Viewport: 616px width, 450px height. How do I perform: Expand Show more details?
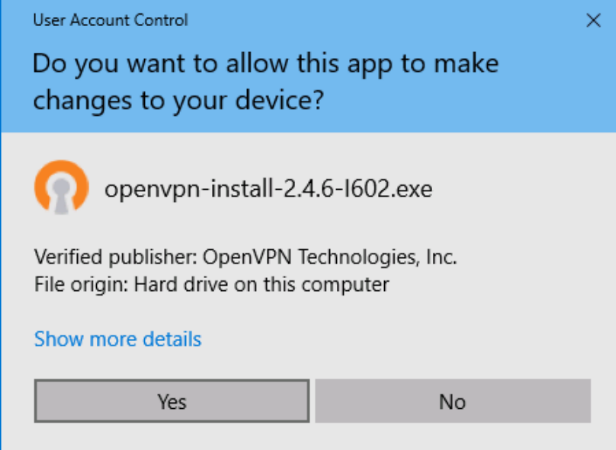[x=118, y=339]
